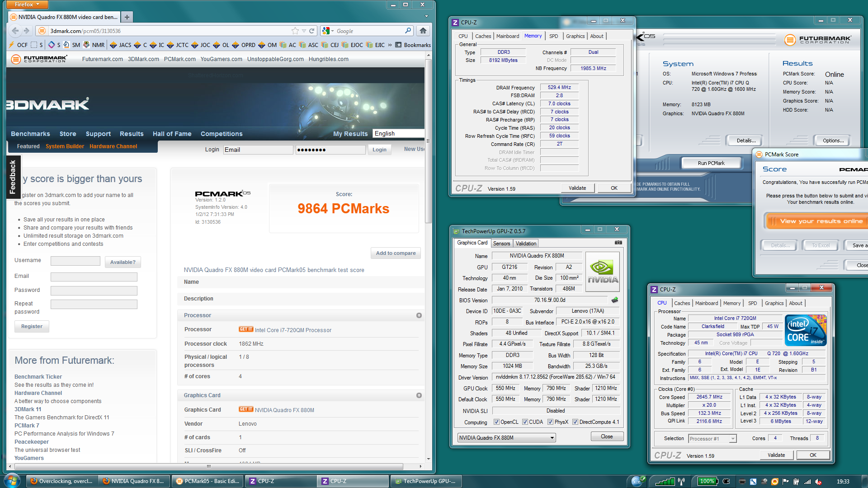The height and width of the screenshot is (488, 868).
Task: Click the Action Center flag tray icon
Action: pyautogui.click(x=785, y=482)
